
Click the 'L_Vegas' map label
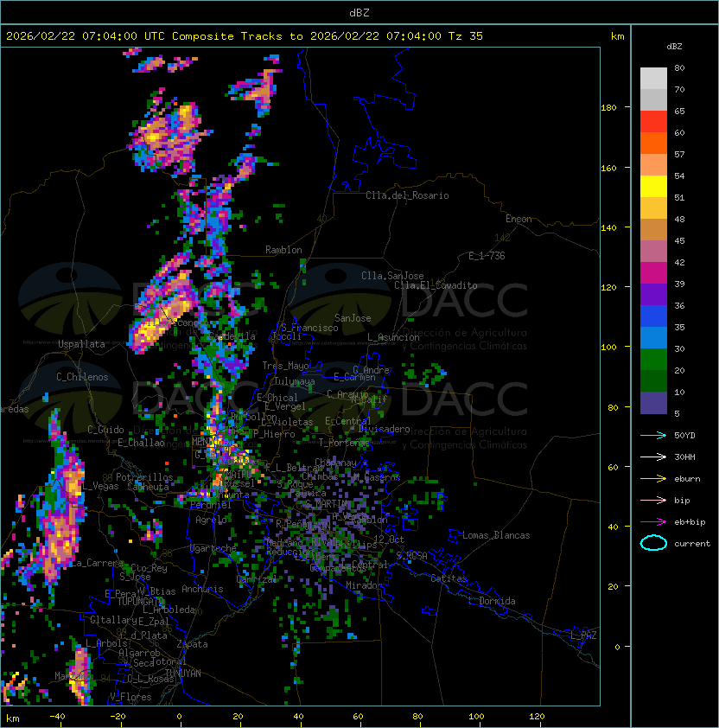tap(100, 486)
